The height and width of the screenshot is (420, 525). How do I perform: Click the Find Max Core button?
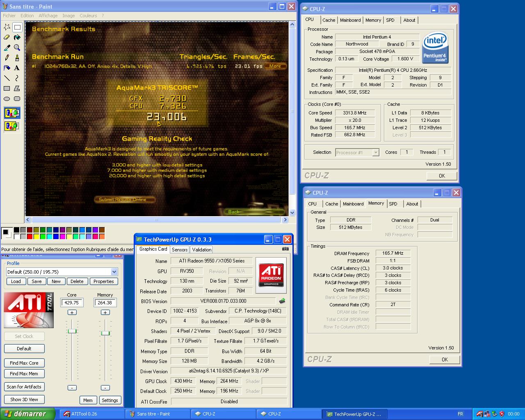point(24,363)
